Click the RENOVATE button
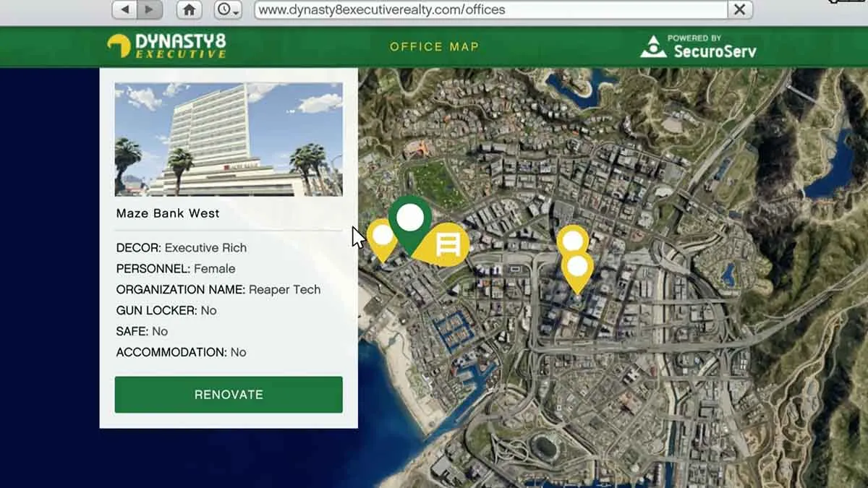The image size is (868, 488). [228, 395]
